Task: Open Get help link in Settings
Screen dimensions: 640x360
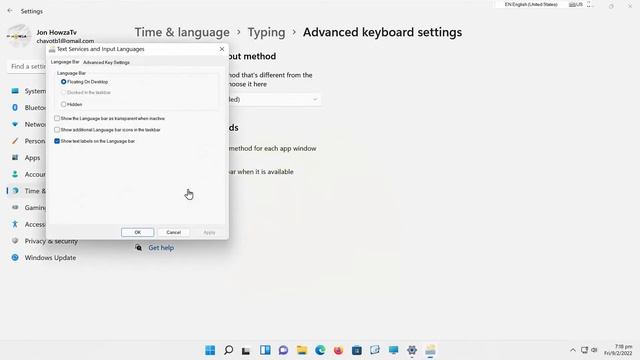Action: [161, 248]
